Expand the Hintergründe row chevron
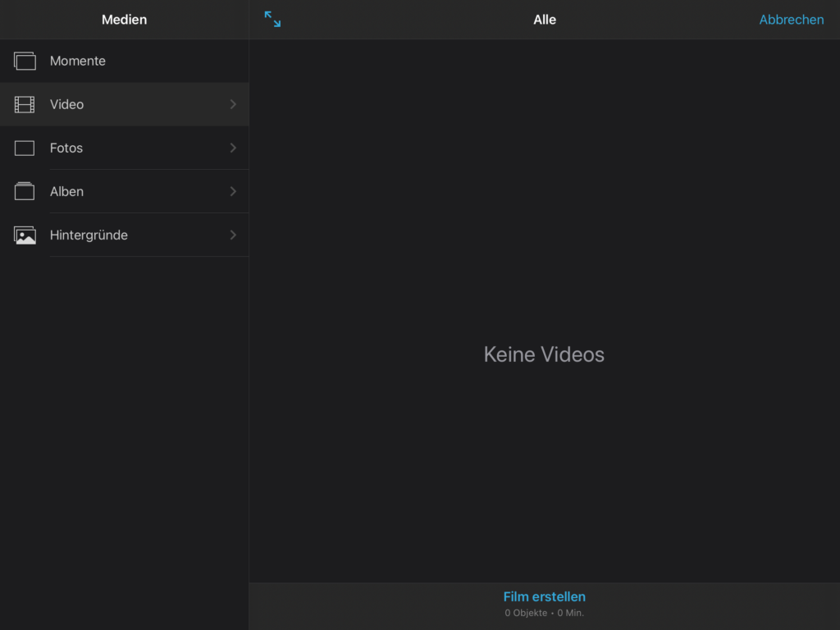Viewport: 840px width, 630px height. (x=233, y=235)
